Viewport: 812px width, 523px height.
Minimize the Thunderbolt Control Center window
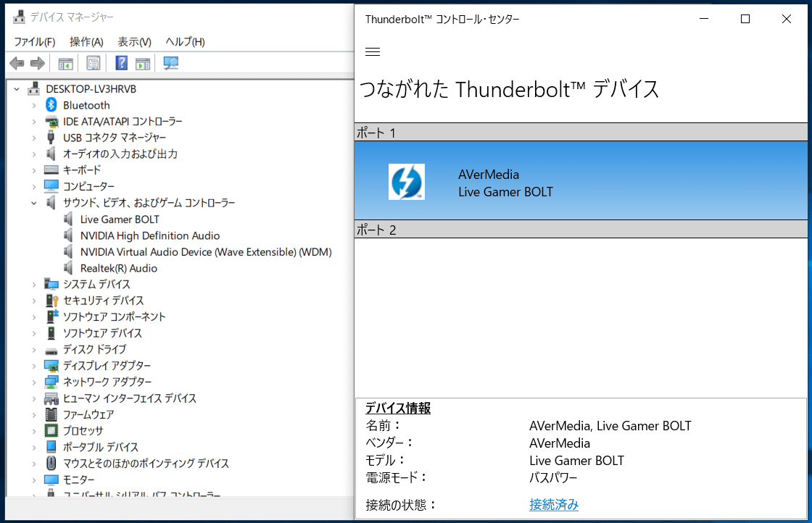[704, 19]
